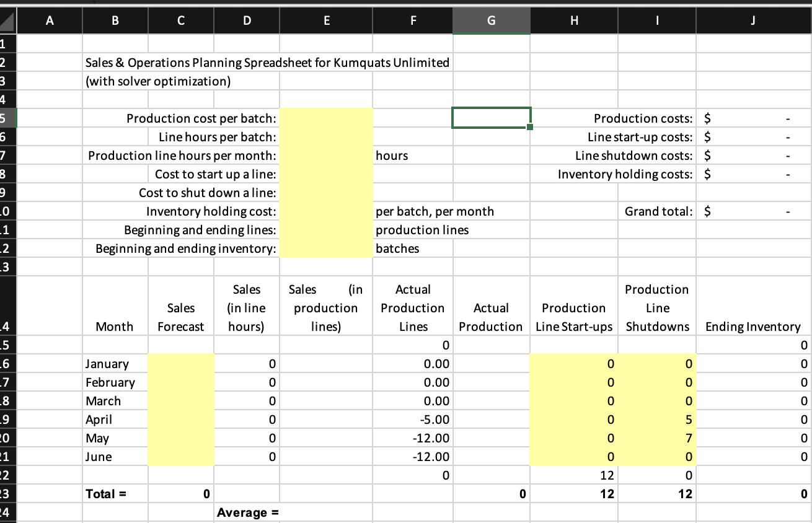Select row header 14
The height and width of the screenshot is (523, 812).
coord(6,327)
